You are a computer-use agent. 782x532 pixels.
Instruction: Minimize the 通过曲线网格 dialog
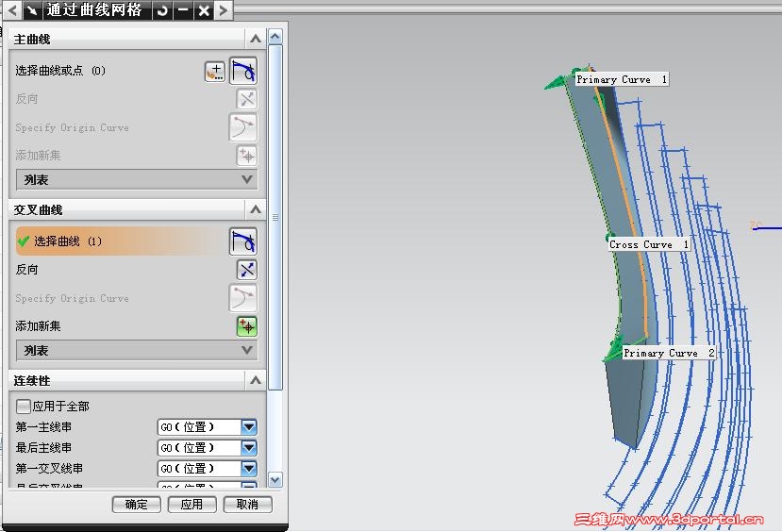[x=184, y=10]
